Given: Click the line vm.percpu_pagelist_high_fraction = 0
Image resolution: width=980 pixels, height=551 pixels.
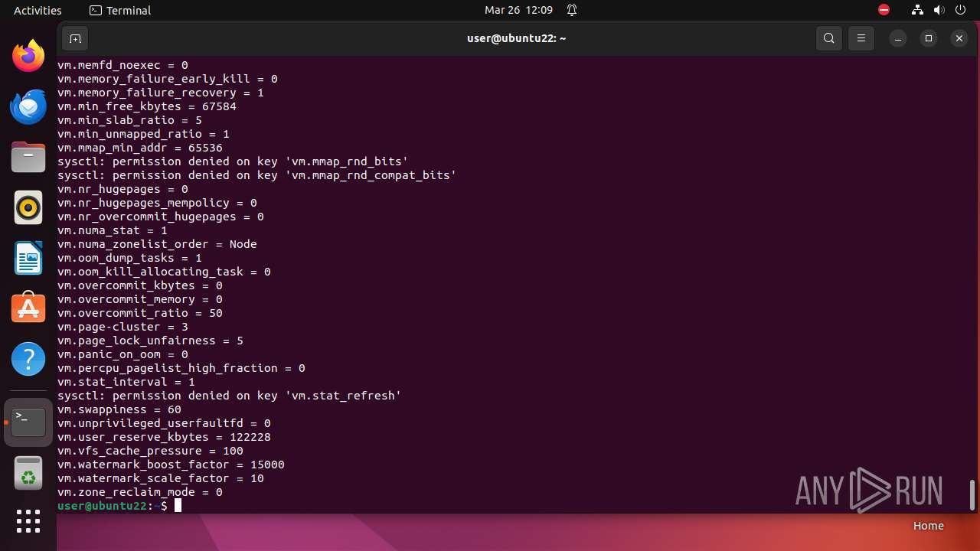Looking at the screenshot, I should pyautogui.click(x=181, y=368).
